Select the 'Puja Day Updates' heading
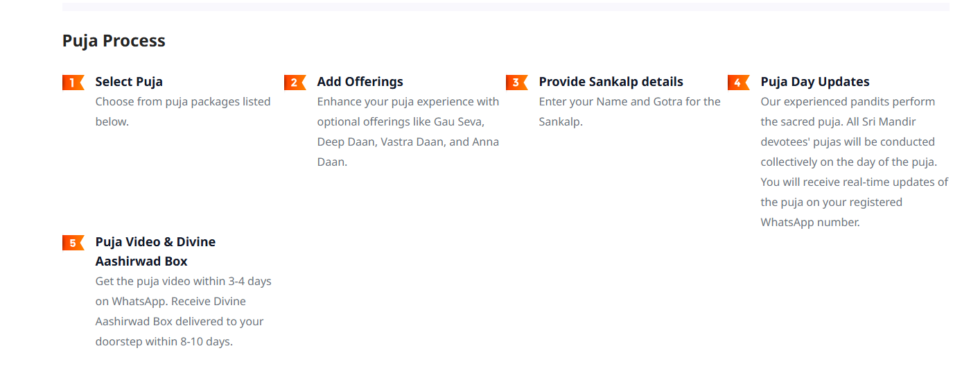This screenshot has width=980, height=387. pos(814,82)
